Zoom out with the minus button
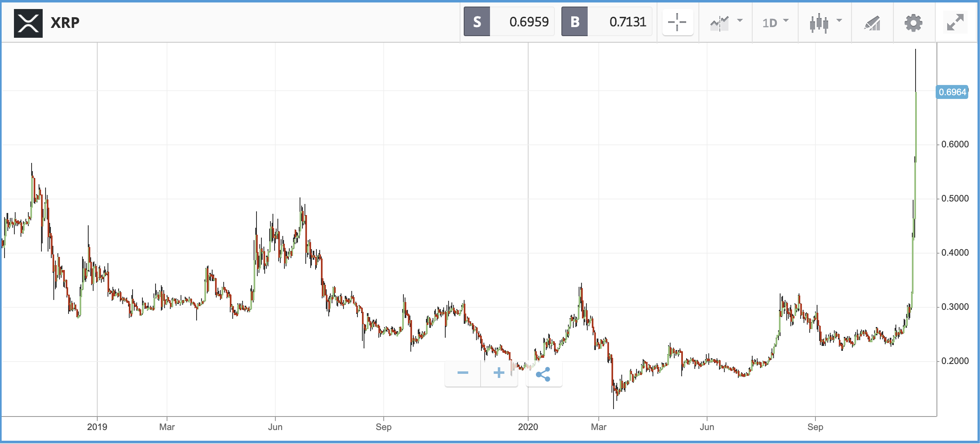 (x=463, y=373)
